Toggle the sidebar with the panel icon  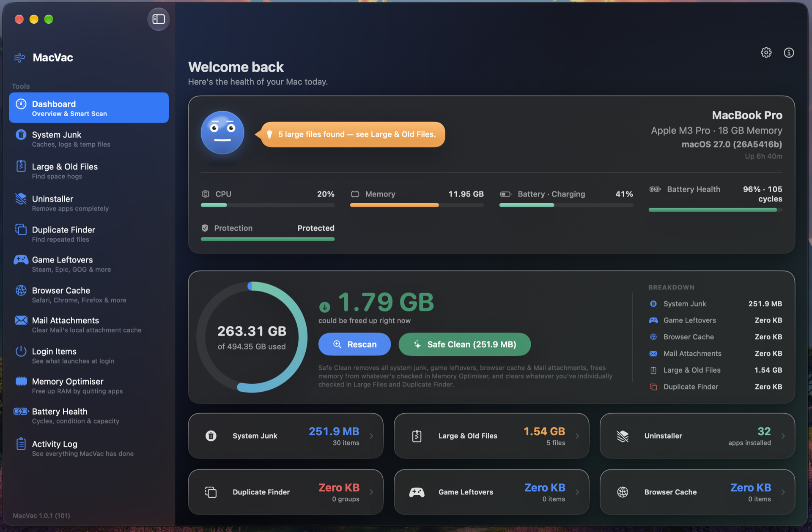pyautogui.click(x=159, y=19)
